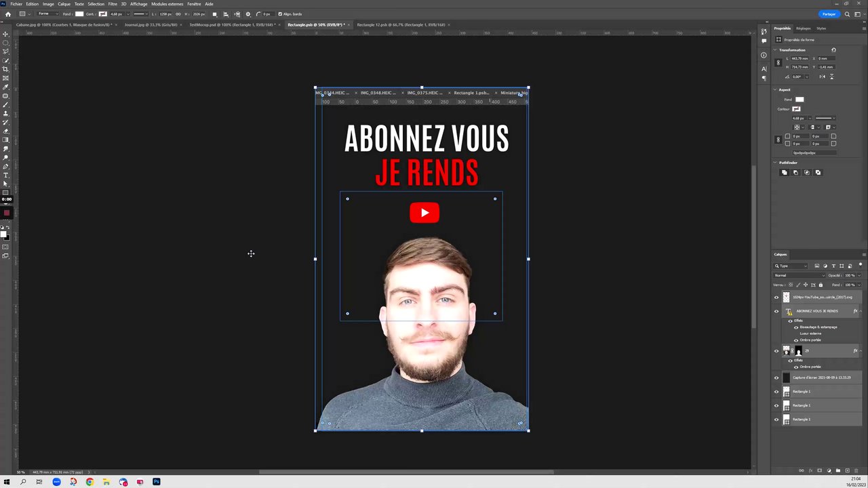Screen dimensions: 868x488
Task: Switch to the TestMocup.psd document tab
Action: [232, 25]
